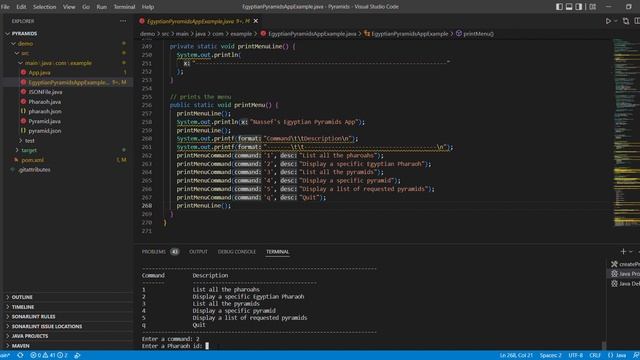Open App.java in the explorer
Viewport: 640px width, 360px height.
tap(40, 73)
